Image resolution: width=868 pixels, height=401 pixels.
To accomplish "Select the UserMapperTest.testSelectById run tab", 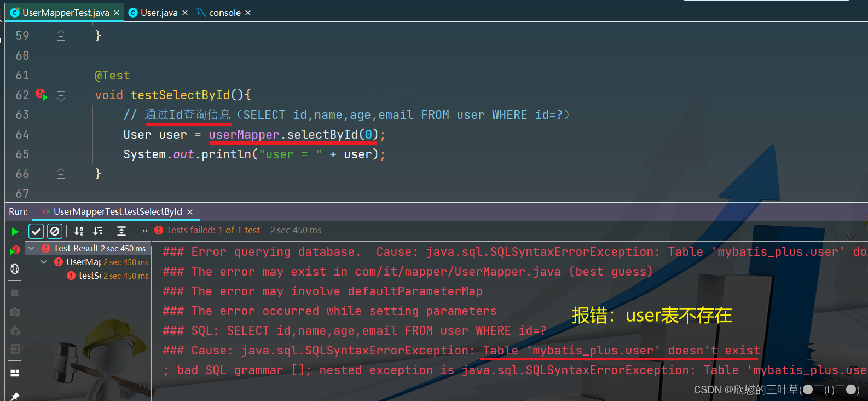I will [x=117, y=211].
